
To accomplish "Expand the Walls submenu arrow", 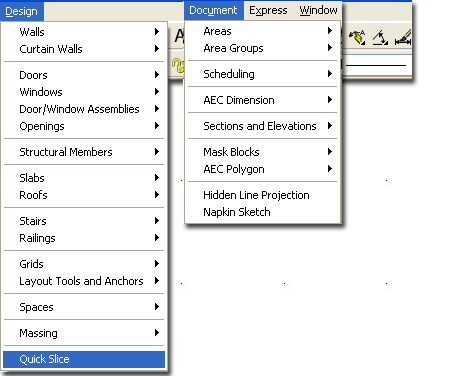I will tap(157, 32).
